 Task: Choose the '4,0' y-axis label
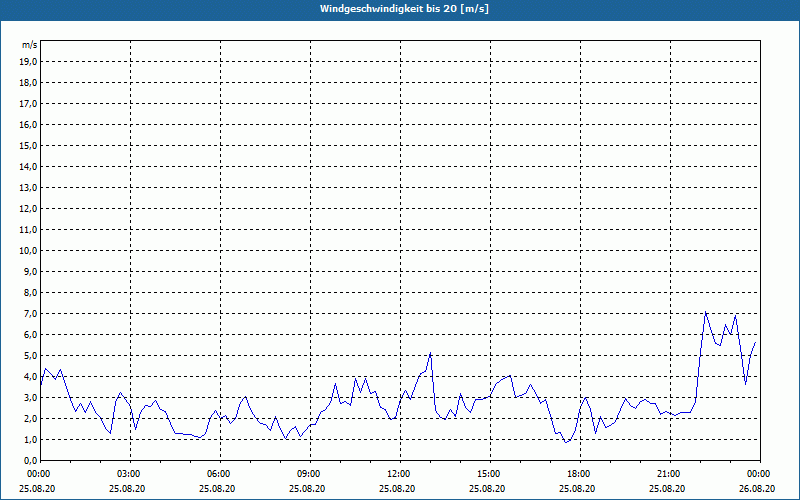click(x=31, y=377)
